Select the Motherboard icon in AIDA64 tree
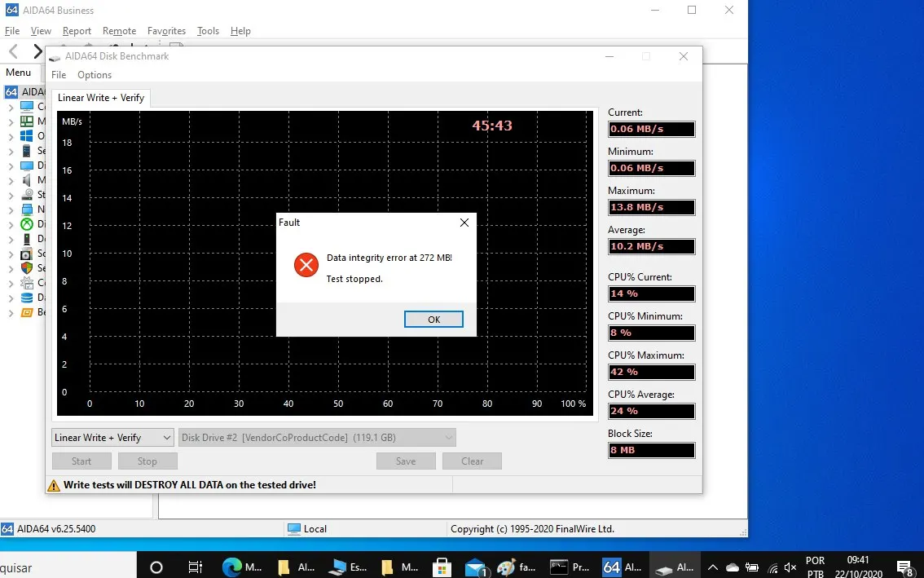The height and width of the screenshot is (578, 924). pyautogui.click(x=27, y=121)
